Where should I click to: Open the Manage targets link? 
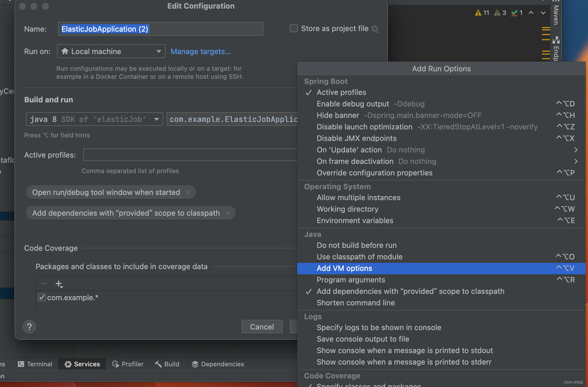pos(200,51)
